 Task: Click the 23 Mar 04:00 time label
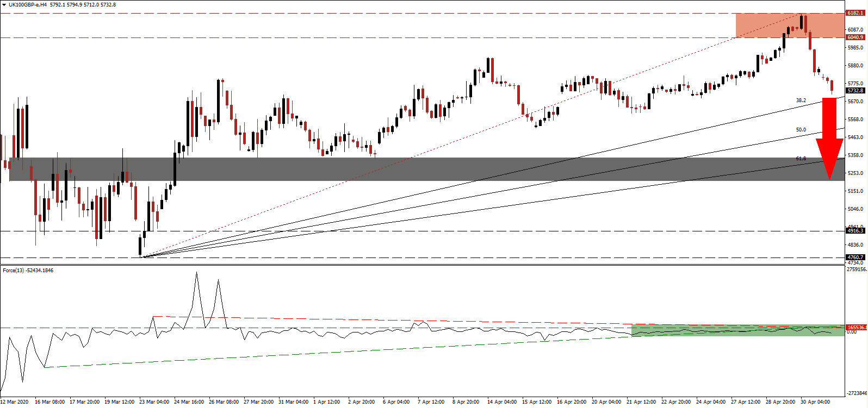point(154,402)
